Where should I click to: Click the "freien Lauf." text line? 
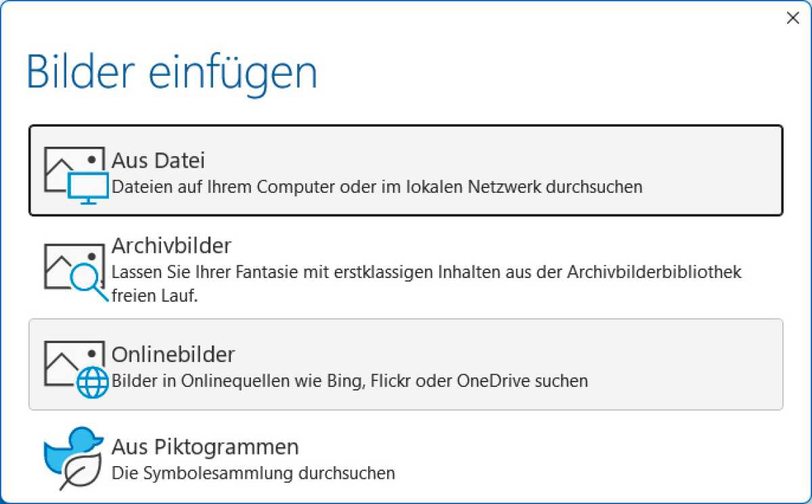click(154, 296)
